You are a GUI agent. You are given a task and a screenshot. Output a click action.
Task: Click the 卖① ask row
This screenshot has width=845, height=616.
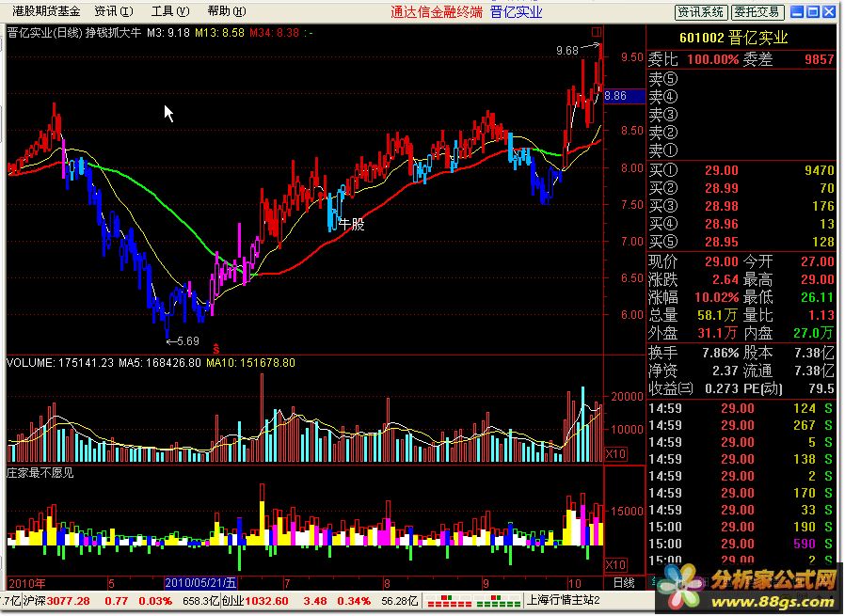tap(741, 150)
